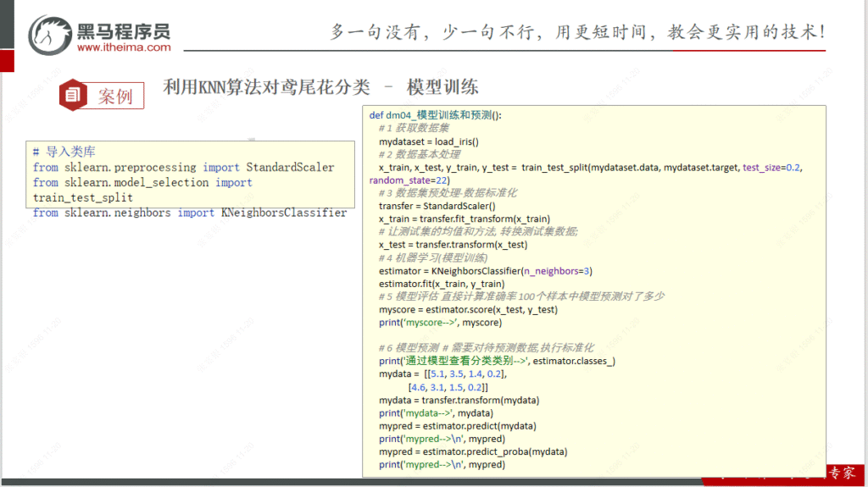Click the 黑马程序员 brand name text

click(x=124, y=30)
